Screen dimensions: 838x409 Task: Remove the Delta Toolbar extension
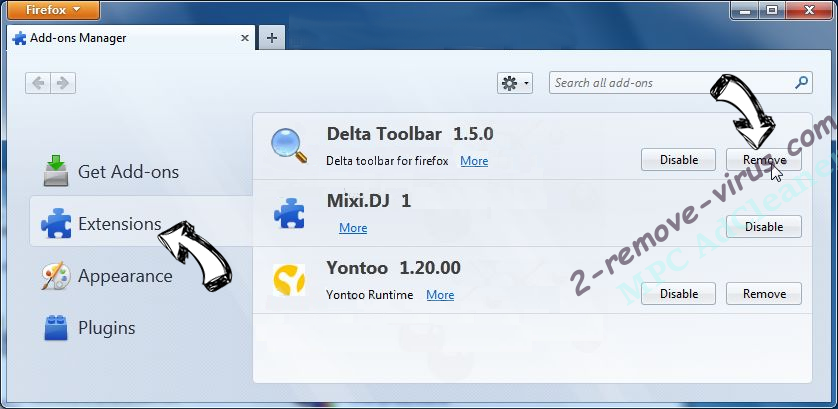(764, 160)
